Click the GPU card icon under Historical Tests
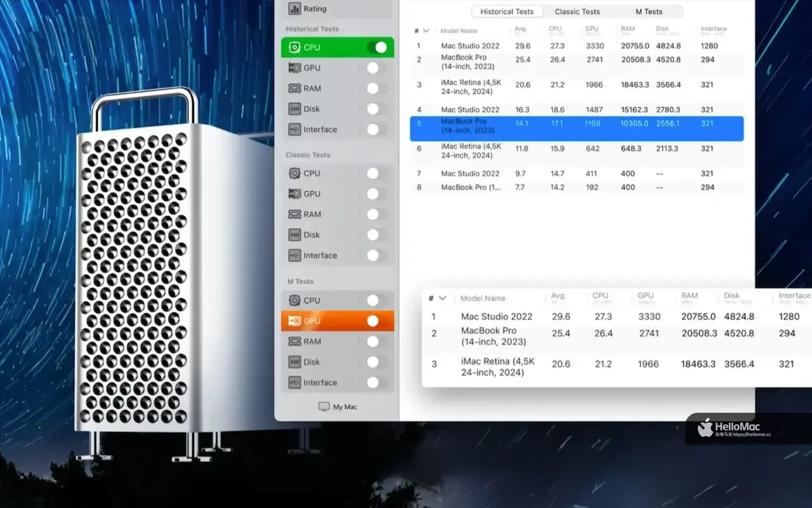This screenshot has width=812, height=508. pyautogui.click(x=294, y=68)
